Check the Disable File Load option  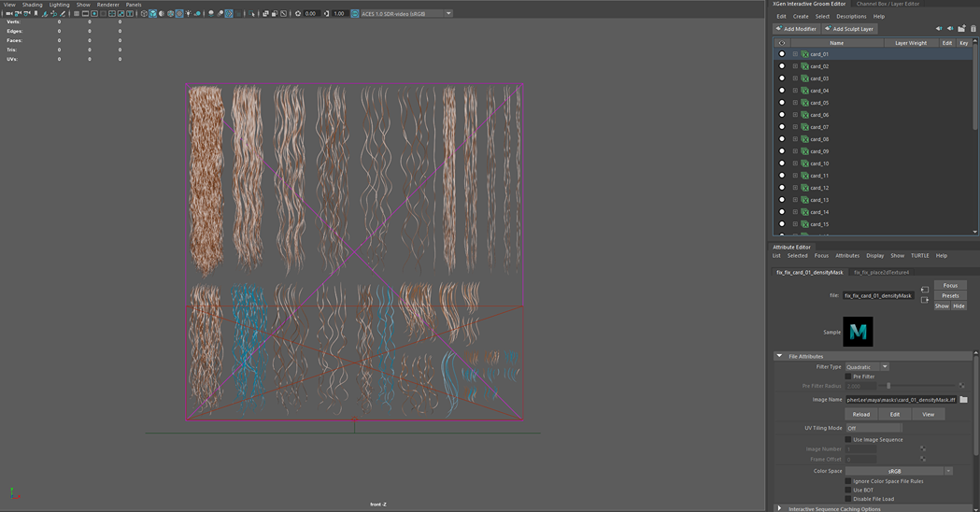(x=848, y=499)
